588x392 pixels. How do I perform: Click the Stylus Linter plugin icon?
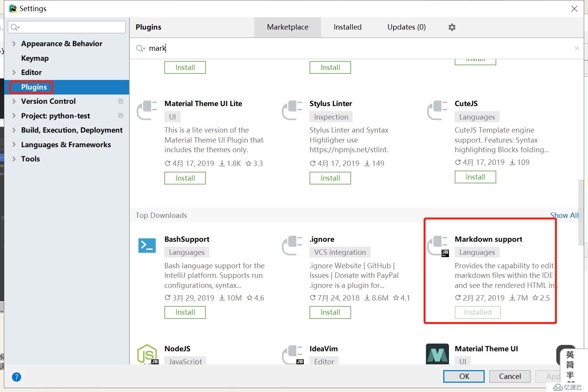[x=292, y=110]
